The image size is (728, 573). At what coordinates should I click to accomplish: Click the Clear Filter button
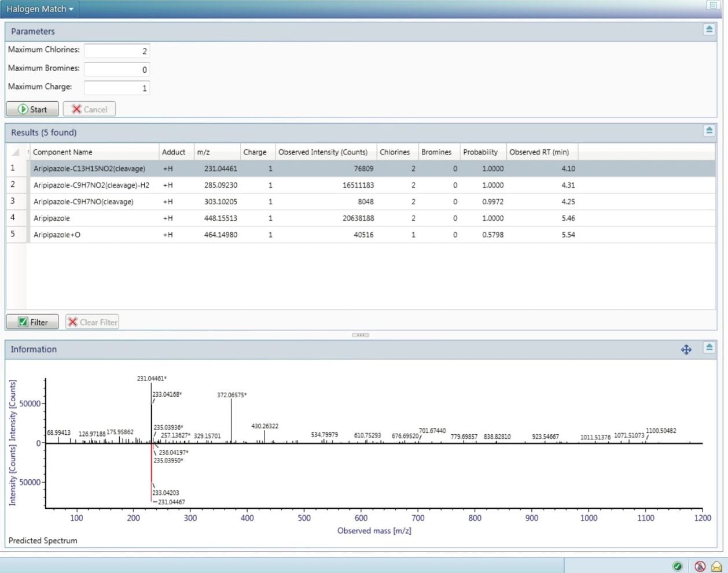tap(93, 322)
